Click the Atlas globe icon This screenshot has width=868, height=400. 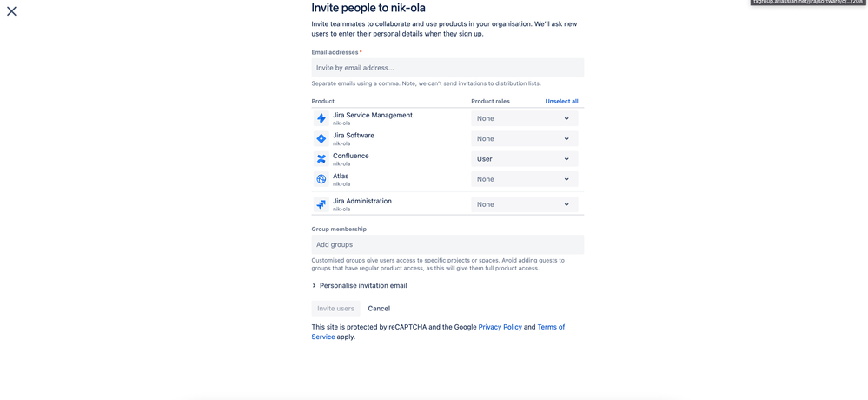click(x=321, y=179)
